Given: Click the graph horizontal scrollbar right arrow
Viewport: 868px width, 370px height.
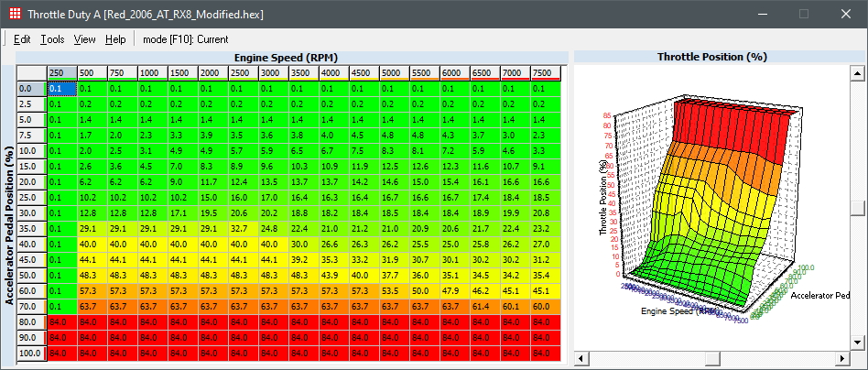Looking at the screenshot, I should pyautogui.click(x=843, y=358).
